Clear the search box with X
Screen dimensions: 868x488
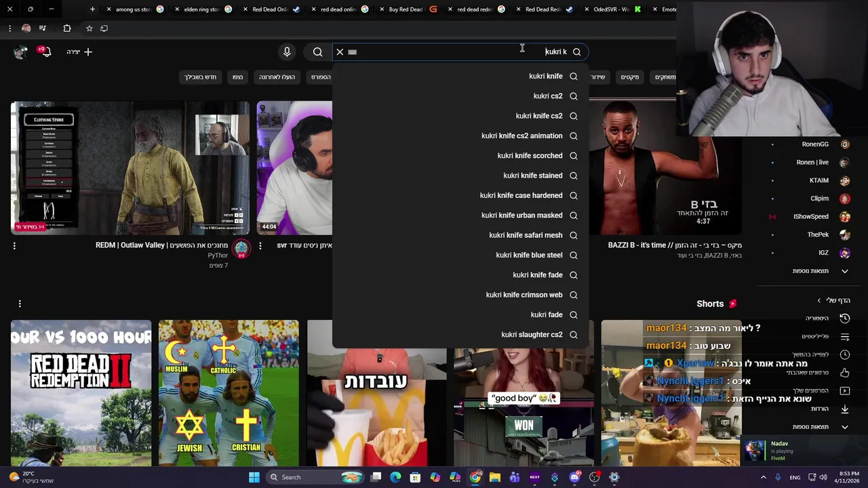(340, 52)
